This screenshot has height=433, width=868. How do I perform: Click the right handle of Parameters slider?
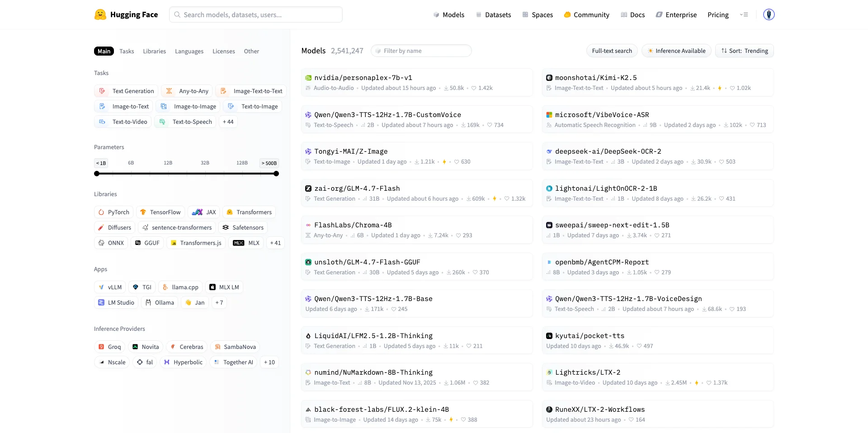tap(276, 174)
